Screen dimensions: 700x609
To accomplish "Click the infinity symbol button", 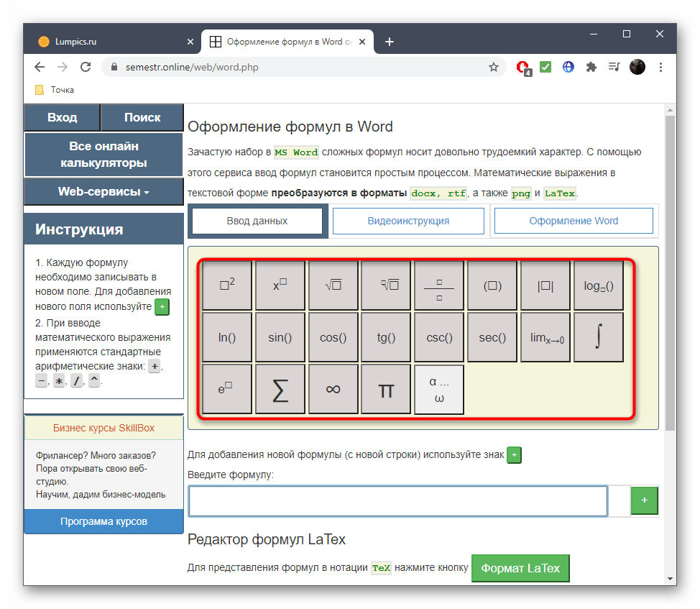I will [x=333, y=390].
